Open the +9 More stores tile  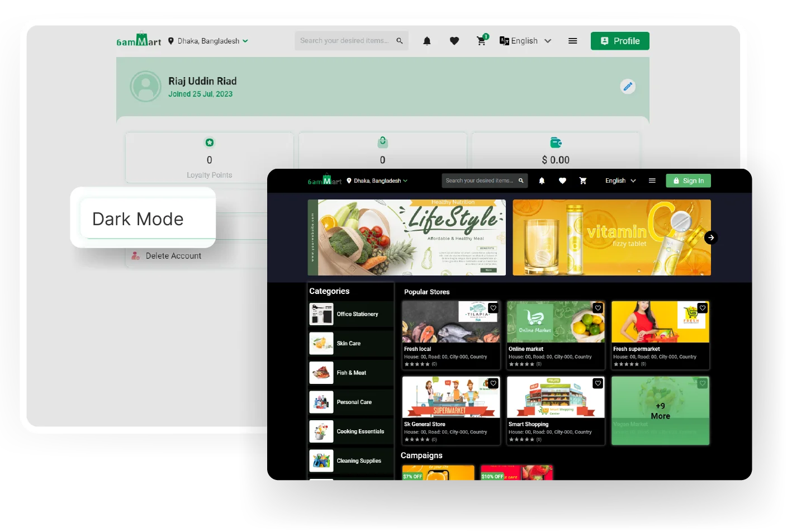click(x=660, y=411)
